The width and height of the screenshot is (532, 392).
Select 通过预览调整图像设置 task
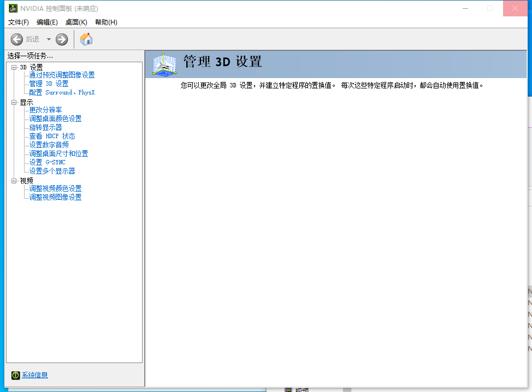(62, 75)
